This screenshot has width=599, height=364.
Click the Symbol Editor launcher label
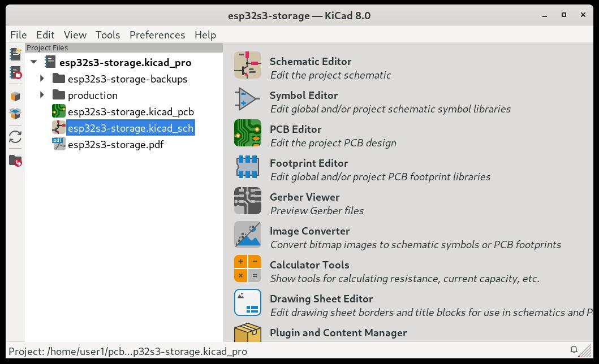304,96
